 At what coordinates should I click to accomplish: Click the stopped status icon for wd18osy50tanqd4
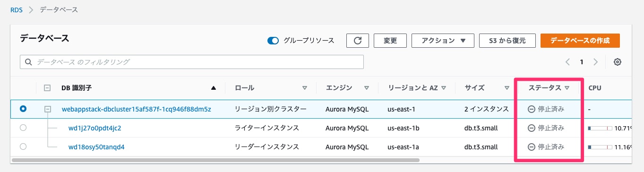531,147
